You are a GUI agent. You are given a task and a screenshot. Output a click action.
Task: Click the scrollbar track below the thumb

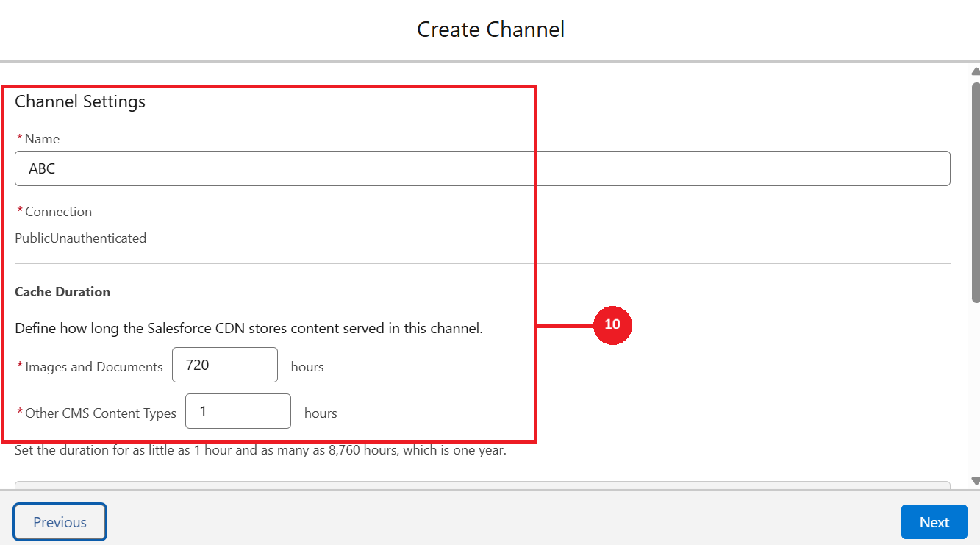click(x=975, y=390)
